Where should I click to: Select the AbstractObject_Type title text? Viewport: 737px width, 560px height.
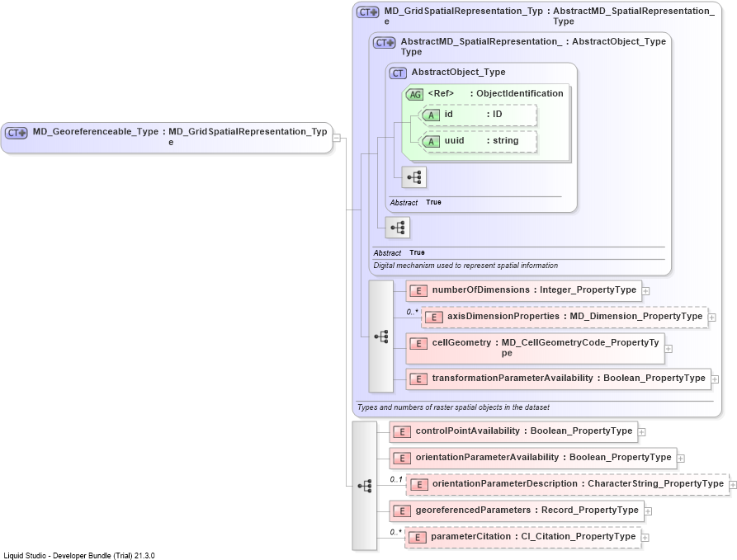pos(458,72)
